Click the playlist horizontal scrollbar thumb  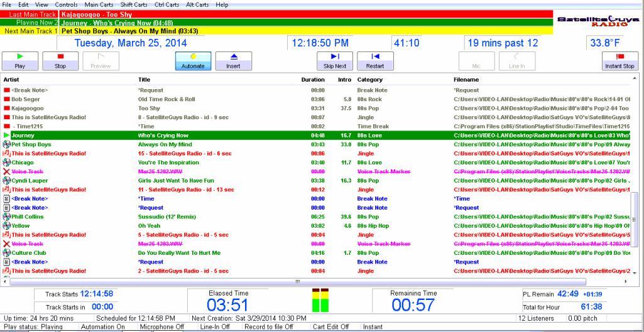[298, 282]
